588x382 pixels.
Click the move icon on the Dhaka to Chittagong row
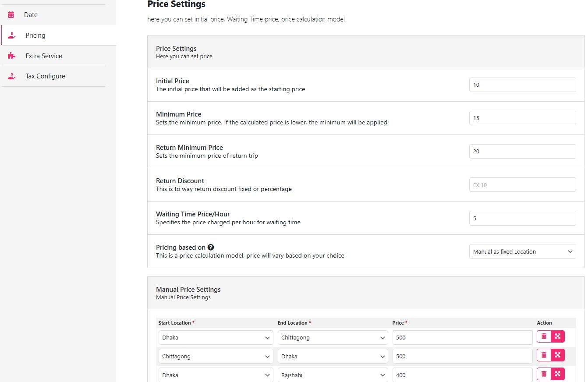click(558, 336)
